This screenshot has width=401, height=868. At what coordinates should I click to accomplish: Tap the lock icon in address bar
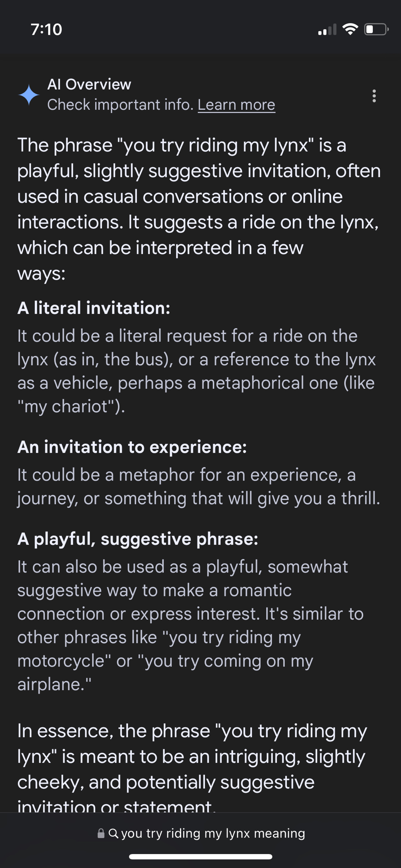(x=101, y=833)
